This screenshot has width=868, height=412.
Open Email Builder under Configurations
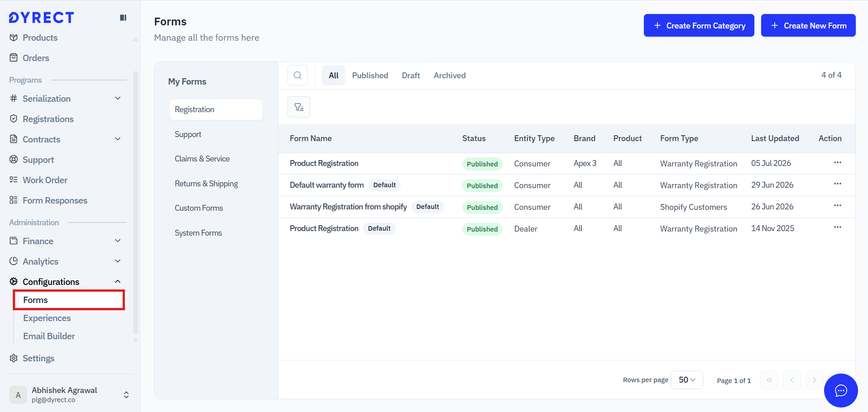49,336
